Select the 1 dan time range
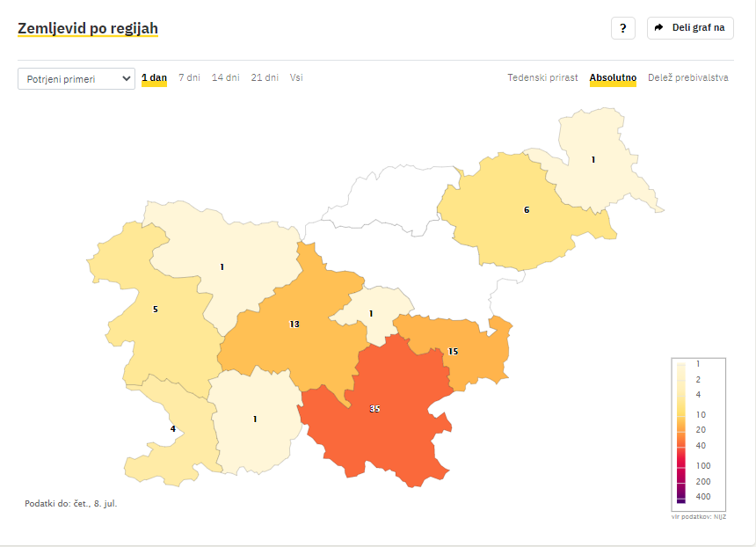 [154, 77]
